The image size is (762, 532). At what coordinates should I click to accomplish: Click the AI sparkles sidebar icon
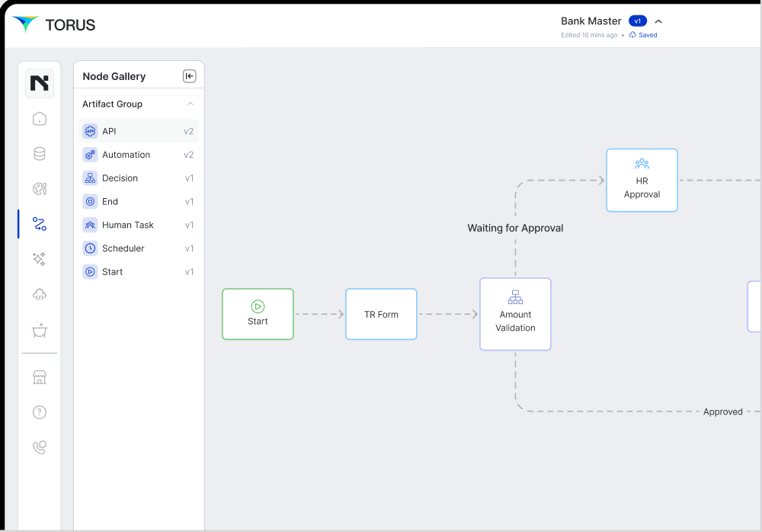tap(40, 259)
